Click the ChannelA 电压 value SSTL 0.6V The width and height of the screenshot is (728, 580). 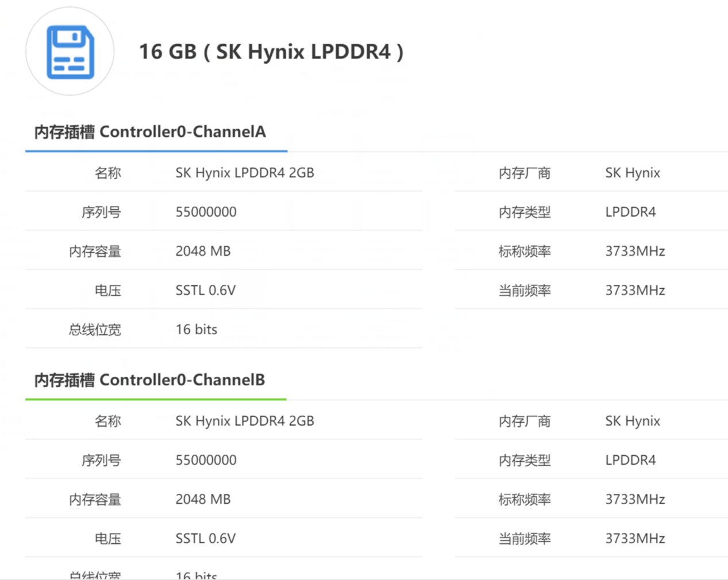point(205,291)
